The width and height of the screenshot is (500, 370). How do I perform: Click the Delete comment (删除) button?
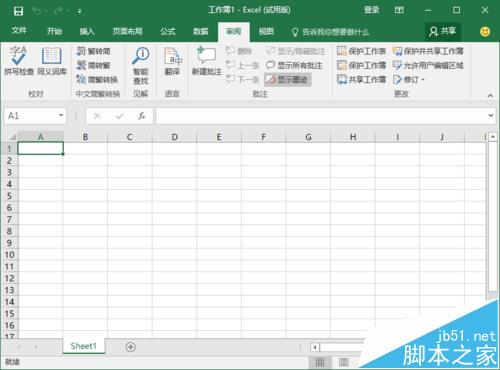[239, 51]
